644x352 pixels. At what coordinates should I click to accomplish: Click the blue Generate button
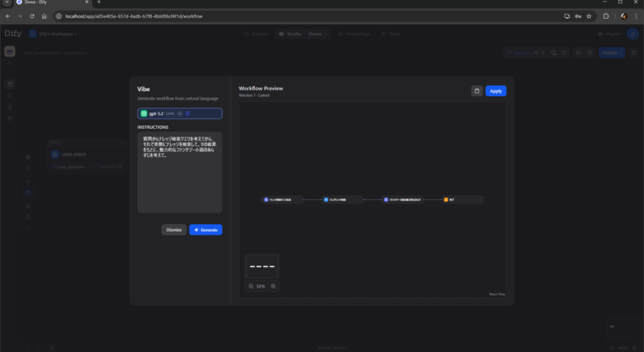[x=205, y=230]
